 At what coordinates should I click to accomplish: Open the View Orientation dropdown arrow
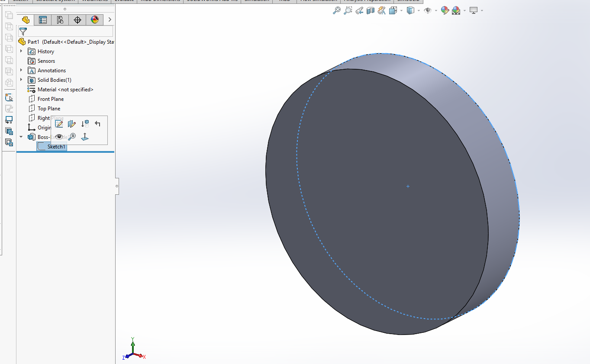401,10
